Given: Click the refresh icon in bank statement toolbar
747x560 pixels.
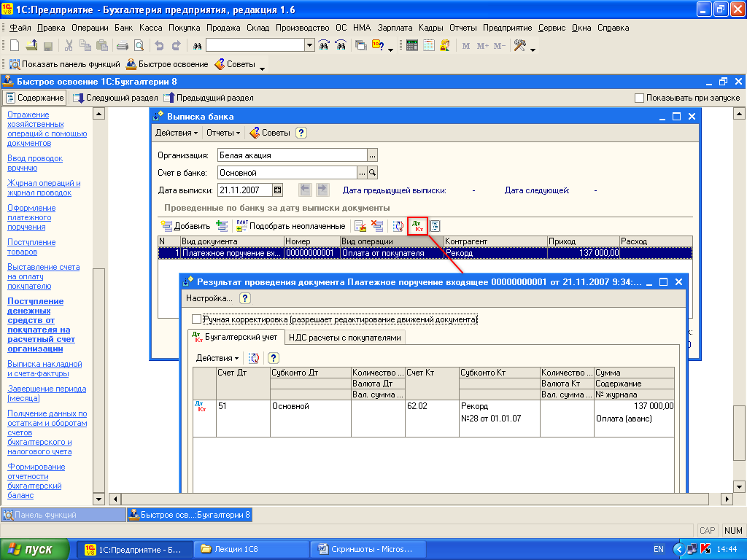Looking at the screenshot, I should (x=399, y=226).
